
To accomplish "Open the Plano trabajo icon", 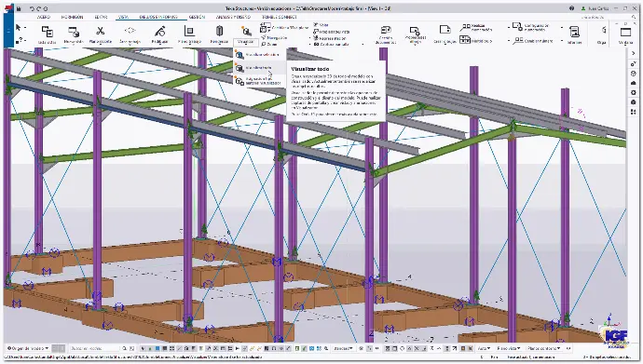I will coord(189,31).
